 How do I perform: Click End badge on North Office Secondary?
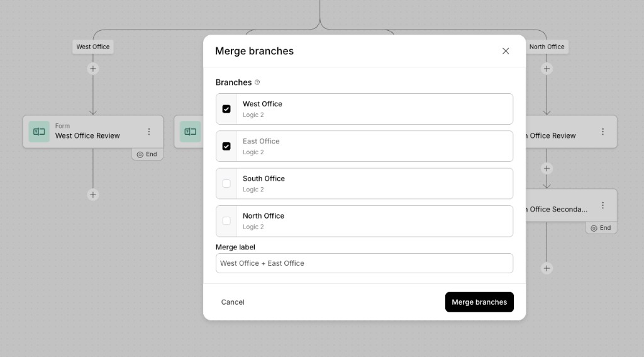(601, 228)
